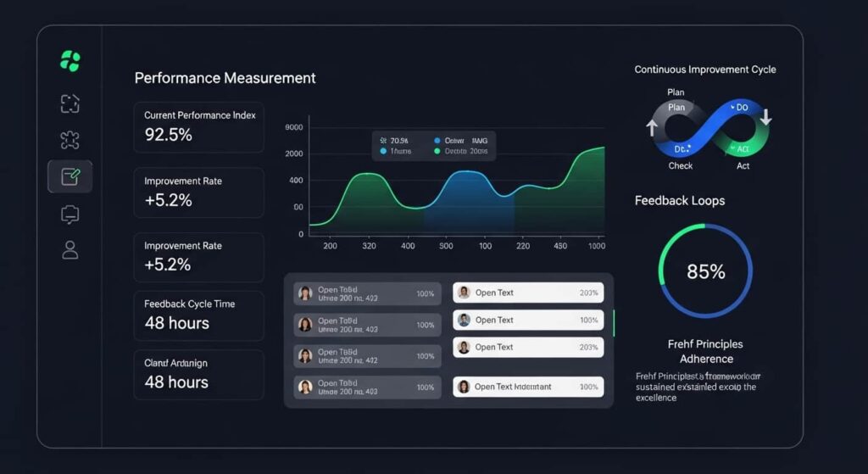Click the Continuous Improvement Cycle title
Image resolution: width=868 pixels, height=474 pixels.
click(704, 70)
